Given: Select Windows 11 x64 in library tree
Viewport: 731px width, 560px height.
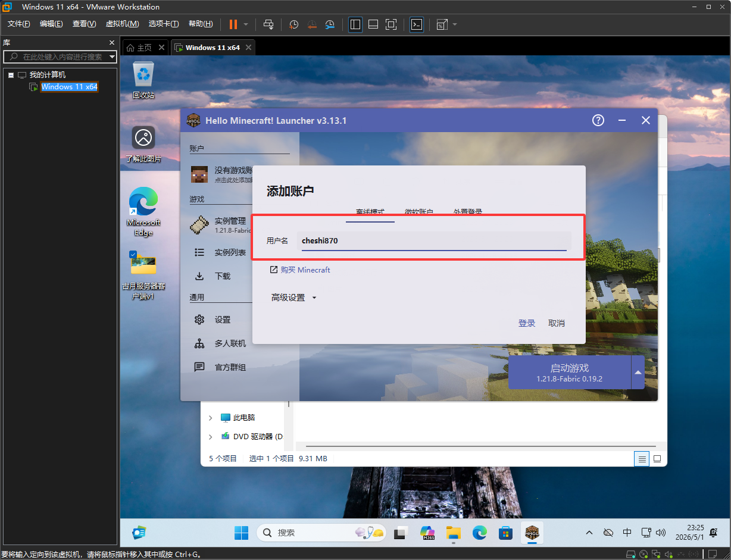Looking at the screenshot, I should (69, 87).
